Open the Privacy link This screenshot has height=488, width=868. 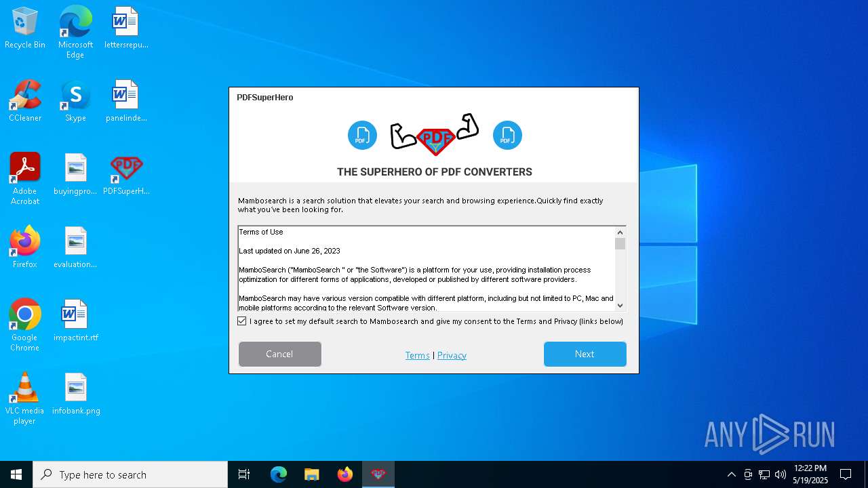(452, 355)
